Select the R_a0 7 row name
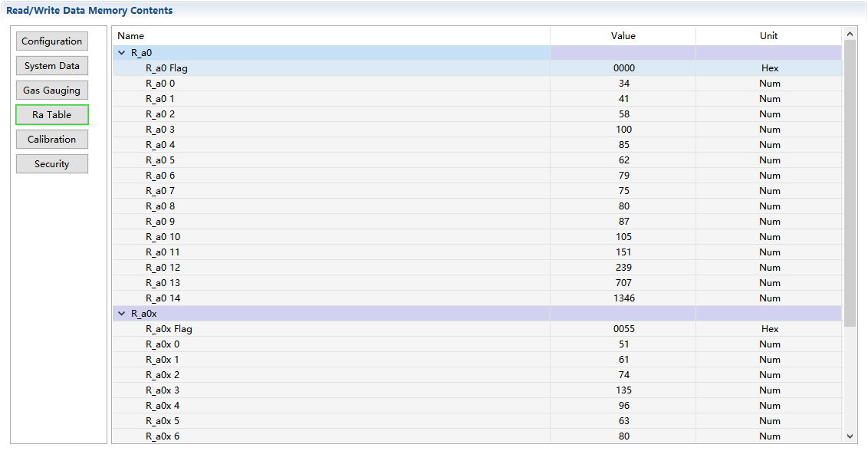This screenshot has width=868, height=451. click(x=160, y=190)
